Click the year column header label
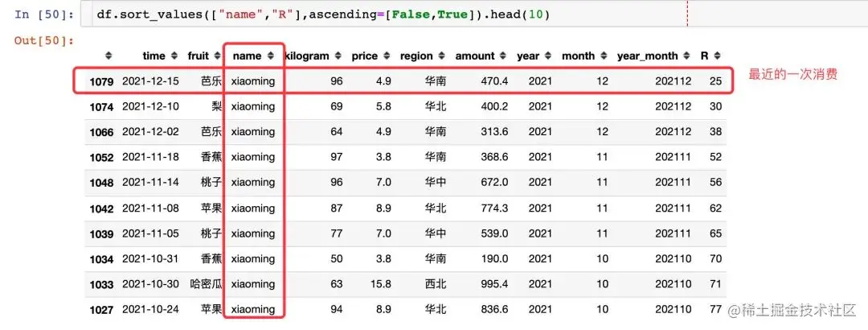The height and width of the screenshot is (330, 868). tap(528, 56)
